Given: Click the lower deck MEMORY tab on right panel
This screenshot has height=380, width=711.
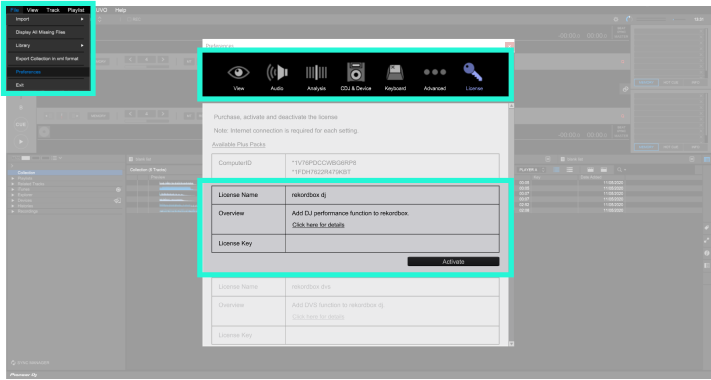Looking at the screenshot, I should pyautogui.click(x=646, y=147).
